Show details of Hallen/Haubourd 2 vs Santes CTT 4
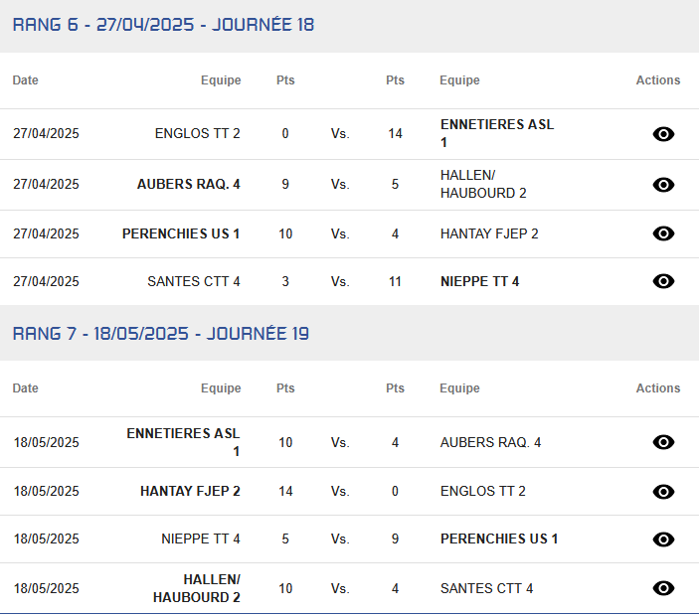This screenshot has height=616, width=699. point(663,588)
